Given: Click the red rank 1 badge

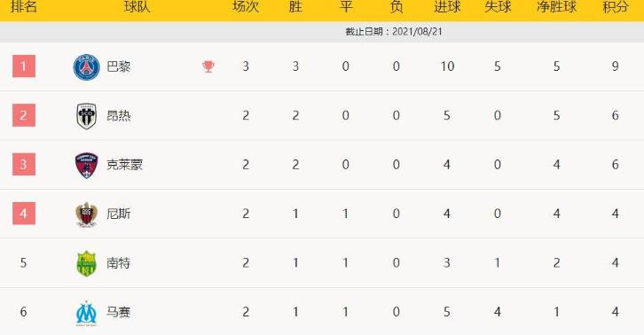Looking at the screenshot, I should tap(24, 66).
